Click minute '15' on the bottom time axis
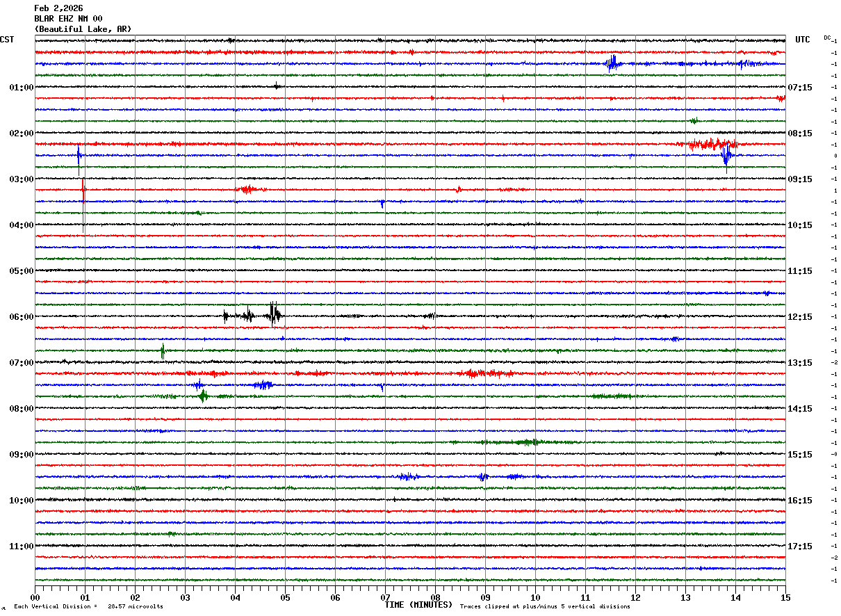This screenshot has height=616, width=841. pos(785,597)
